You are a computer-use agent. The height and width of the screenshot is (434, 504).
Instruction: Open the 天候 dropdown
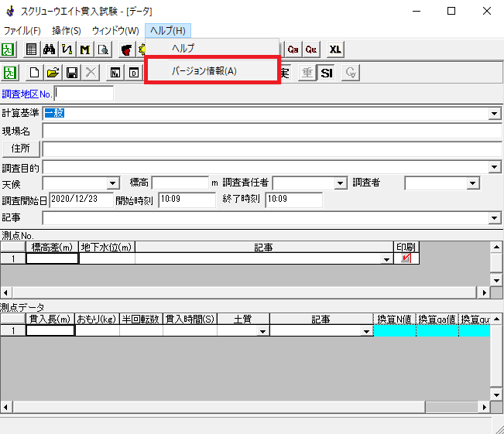[x=113, y=183]
